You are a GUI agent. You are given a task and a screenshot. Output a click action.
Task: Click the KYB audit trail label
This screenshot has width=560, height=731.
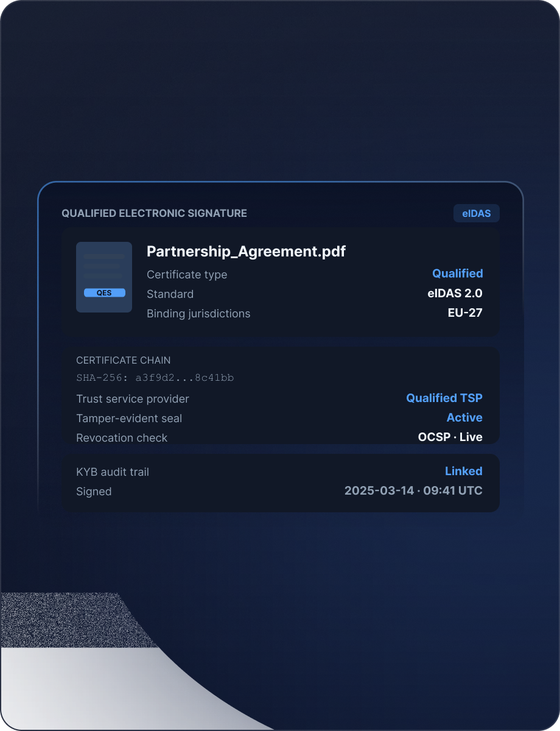coord(113,472)
